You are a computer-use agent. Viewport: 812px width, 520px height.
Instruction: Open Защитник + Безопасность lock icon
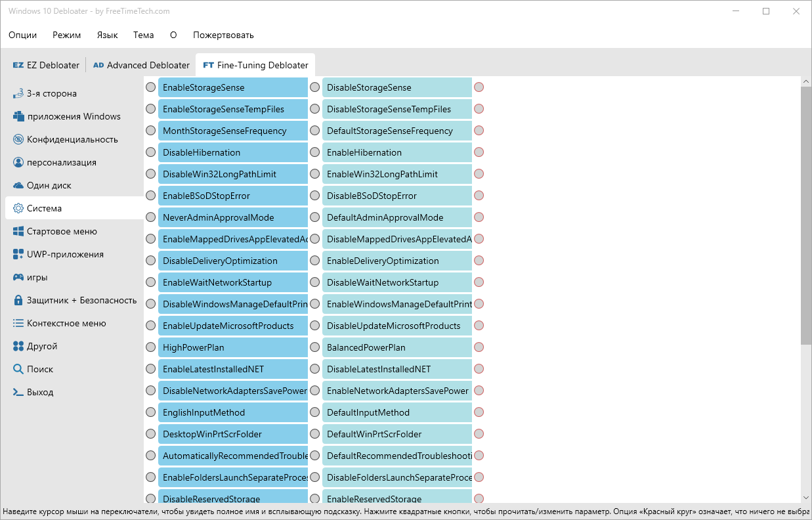tap(18, 300)
